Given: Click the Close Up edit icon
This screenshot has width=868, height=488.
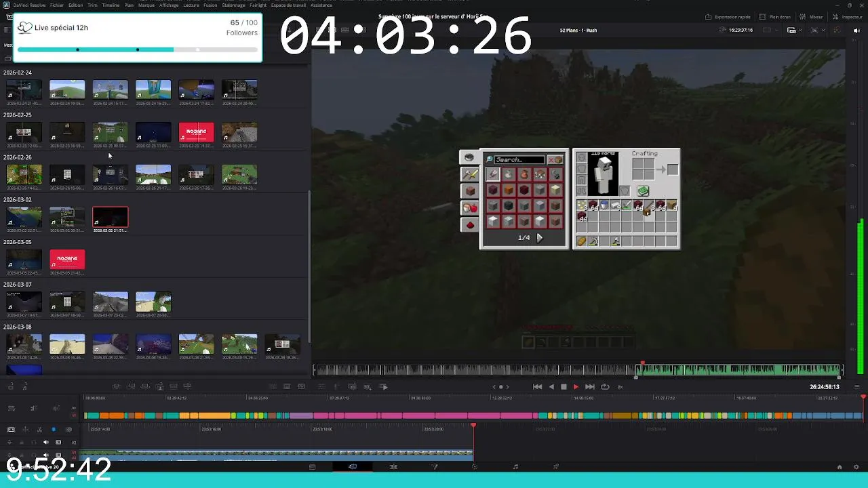Looking at the screenshot, I should click(x=159, y=387).
